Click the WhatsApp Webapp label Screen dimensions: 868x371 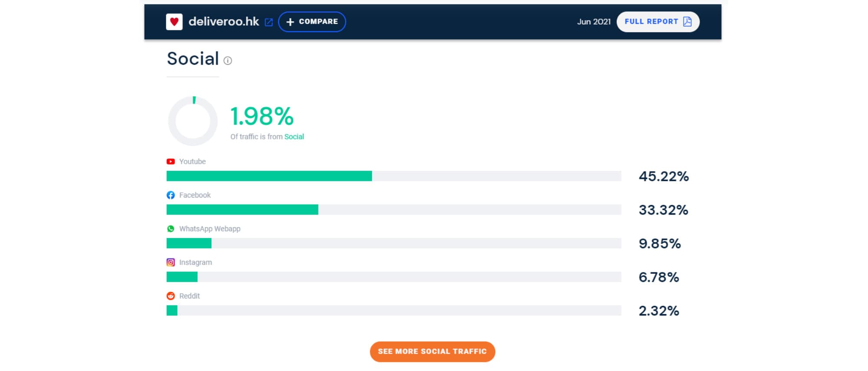pyautogui.click(x=210, y=229)
